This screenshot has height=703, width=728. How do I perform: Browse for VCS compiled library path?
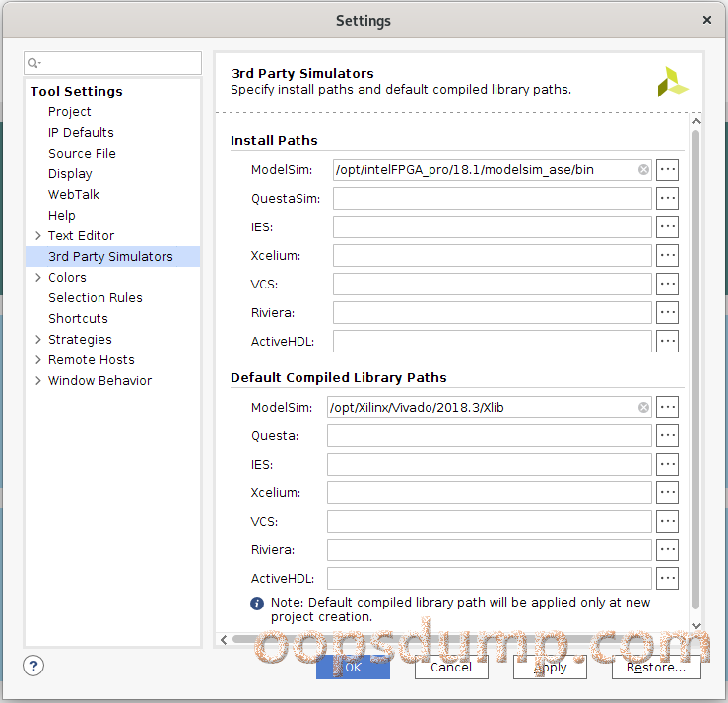[x=667, y=521]
